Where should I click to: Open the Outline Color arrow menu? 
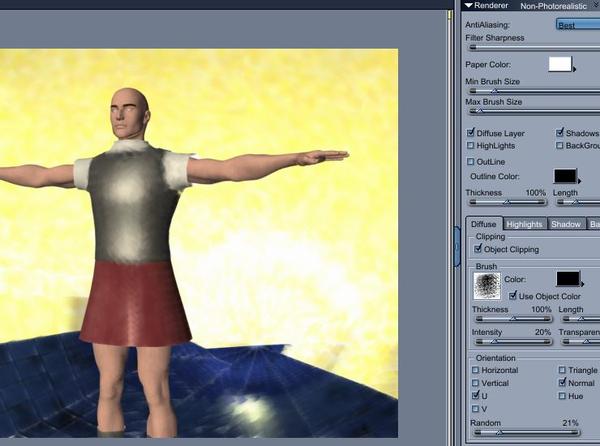click(579, 181)
